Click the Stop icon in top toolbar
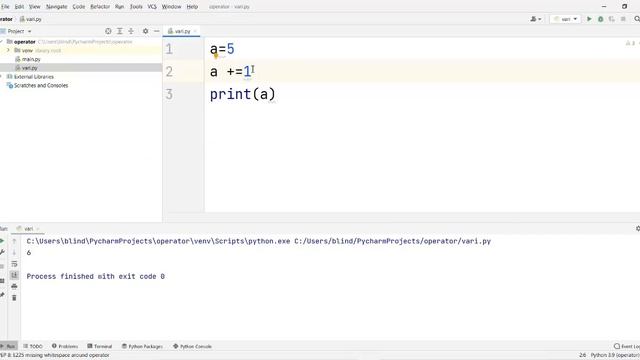 pyautogui.click(x=623, y=19)
